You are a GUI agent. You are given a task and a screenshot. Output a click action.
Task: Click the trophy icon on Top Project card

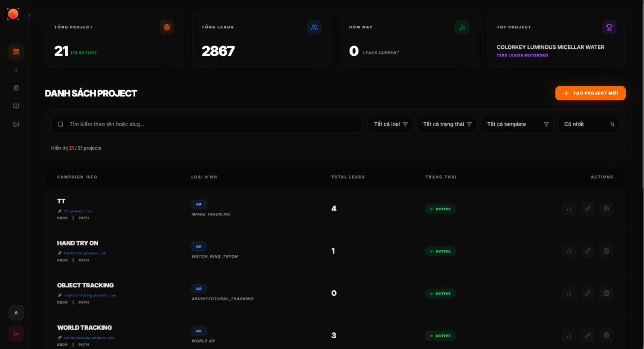(x=609, y=27)
